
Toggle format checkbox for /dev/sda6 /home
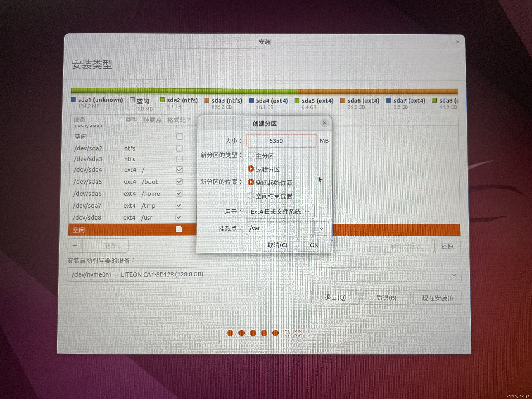[179, 193]
